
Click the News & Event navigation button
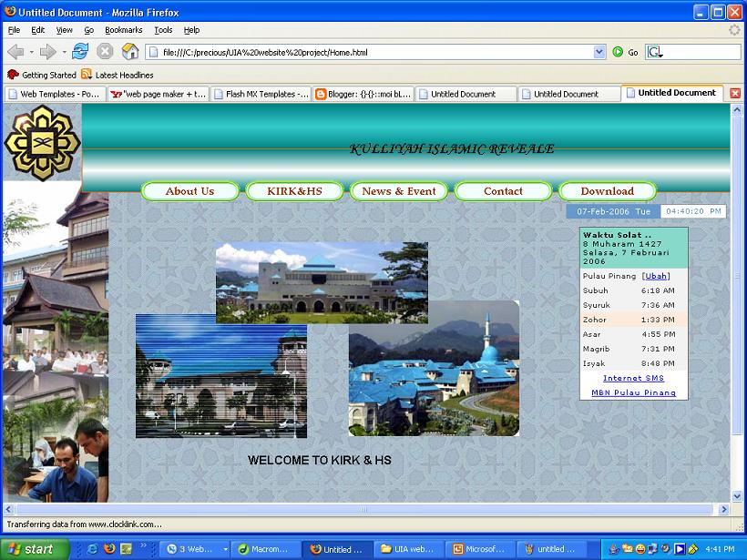coord(399,191)
